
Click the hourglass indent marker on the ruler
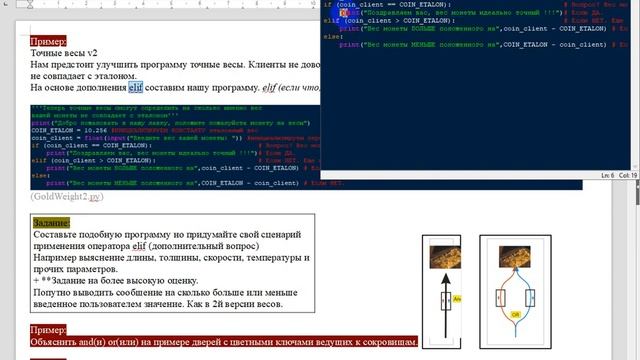(30, 4)
